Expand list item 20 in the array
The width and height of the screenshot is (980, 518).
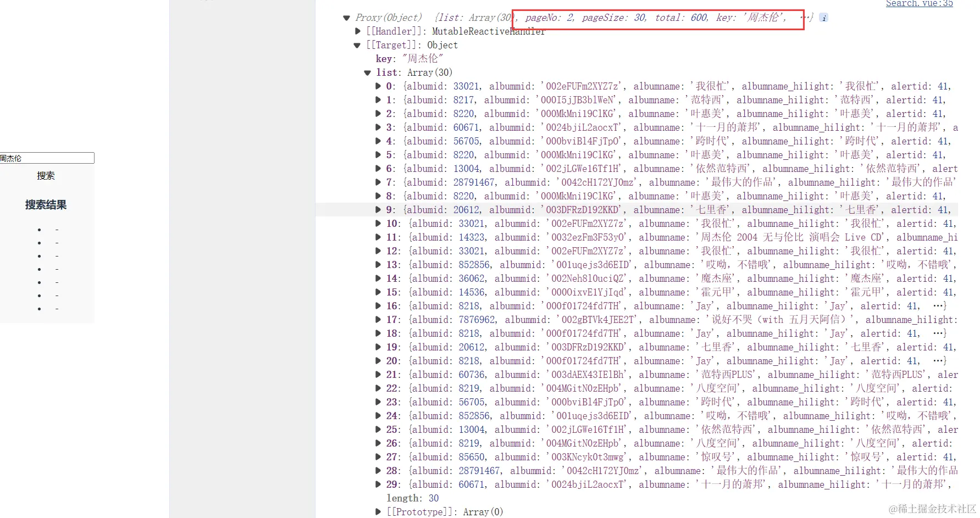[378, 361]
